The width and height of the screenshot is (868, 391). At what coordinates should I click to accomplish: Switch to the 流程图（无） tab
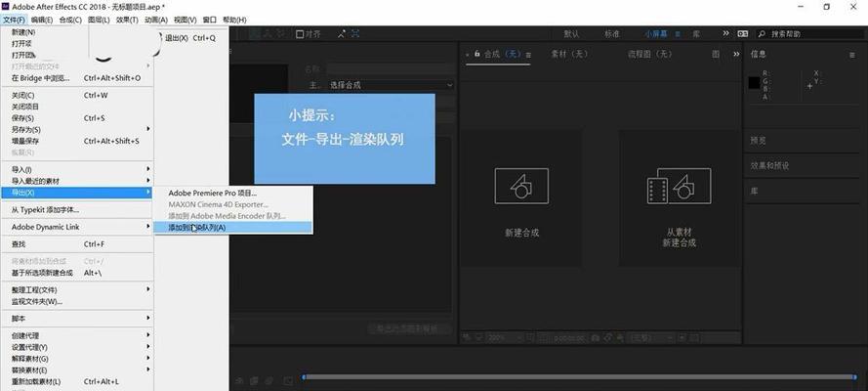[650, 55]
